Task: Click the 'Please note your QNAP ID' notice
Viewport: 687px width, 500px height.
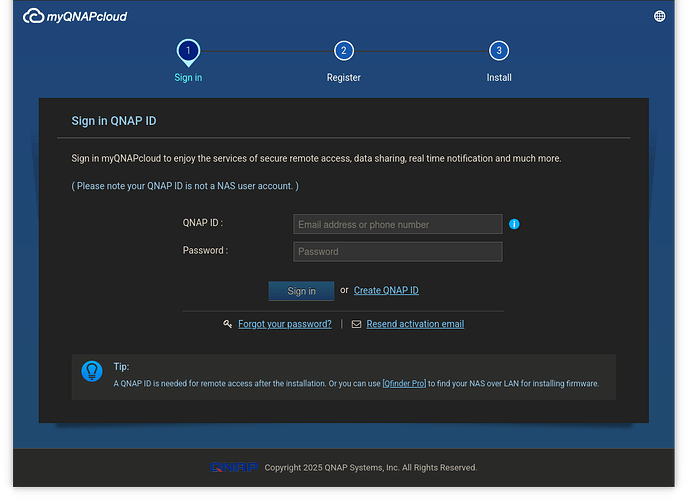Action: click(x=185, y=186)
